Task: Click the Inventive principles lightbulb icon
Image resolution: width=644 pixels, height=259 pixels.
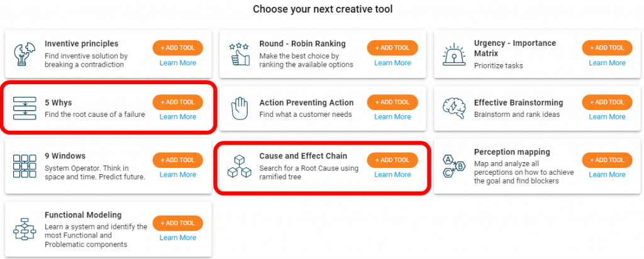Action: [x=25, y=55]
